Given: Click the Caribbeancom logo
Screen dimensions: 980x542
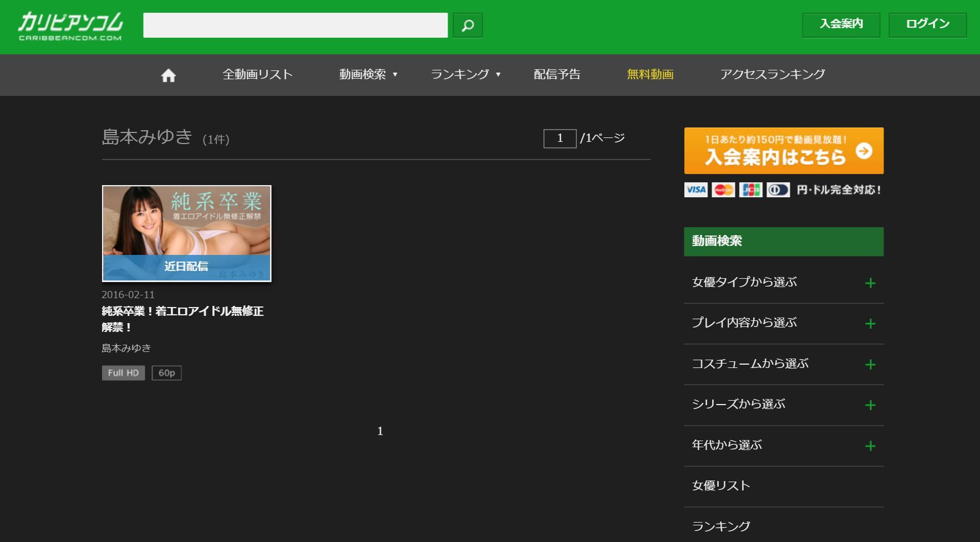Looking at the screenshot, I should [70, 26].
